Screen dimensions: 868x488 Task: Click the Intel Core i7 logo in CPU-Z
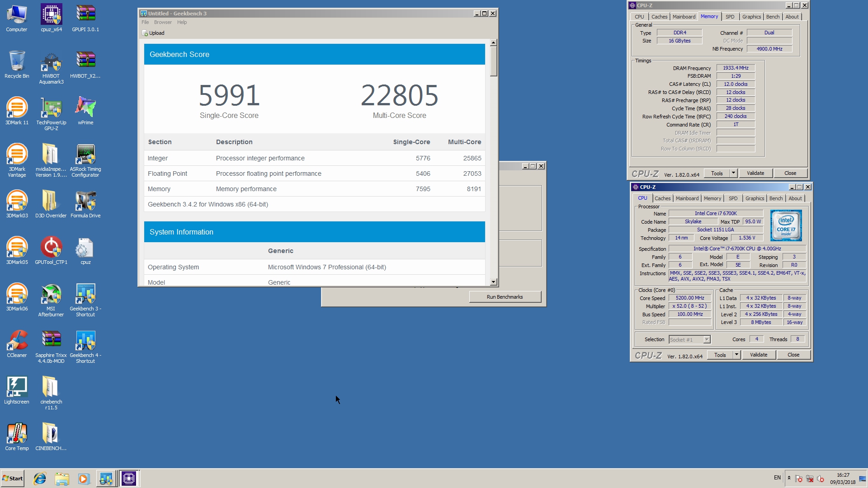coord(786,225)
